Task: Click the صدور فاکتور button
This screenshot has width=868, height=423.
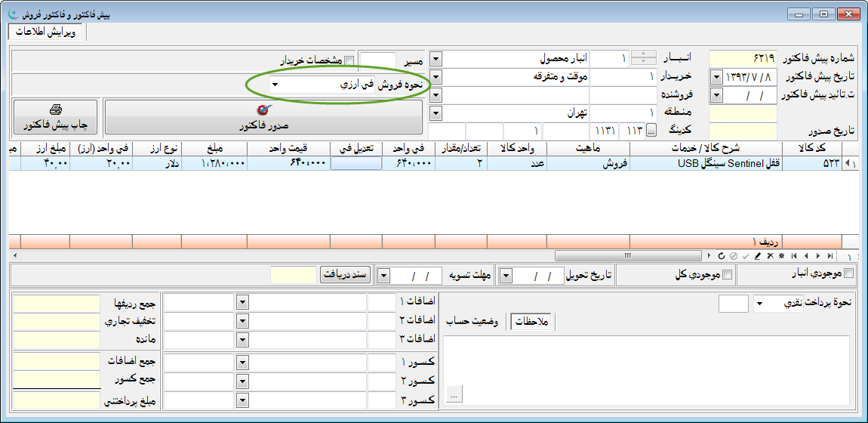Action: coord(263,117)
